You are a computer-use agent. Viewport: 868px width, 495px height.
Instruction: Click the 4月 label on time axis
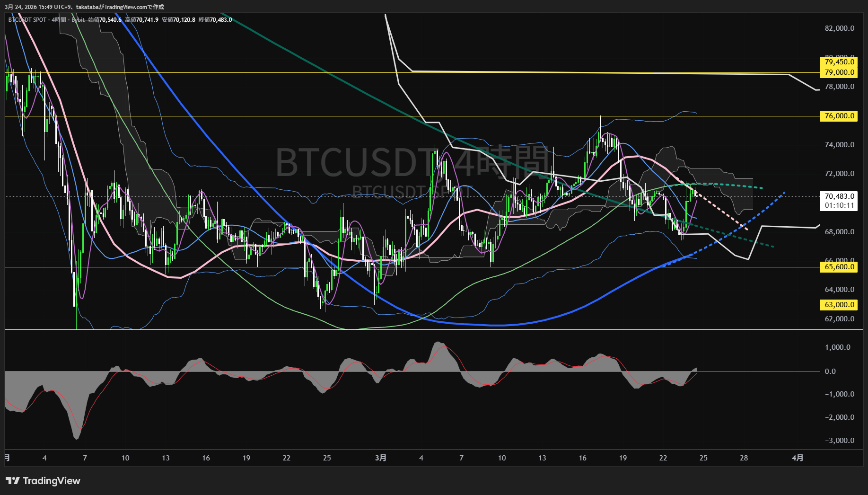point(798,458)
